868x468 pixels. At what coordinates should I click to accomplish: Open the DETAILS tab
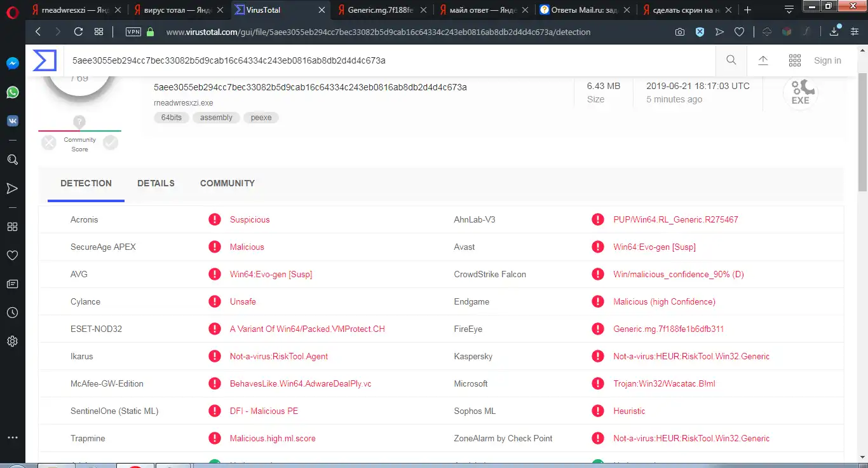pos(156,183)
